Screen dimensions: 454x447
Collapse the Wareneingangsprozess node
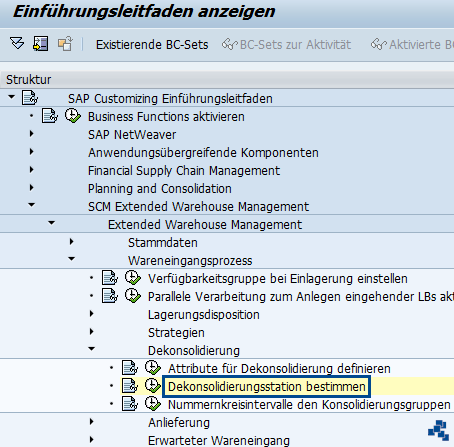click(x=72, y=259)
